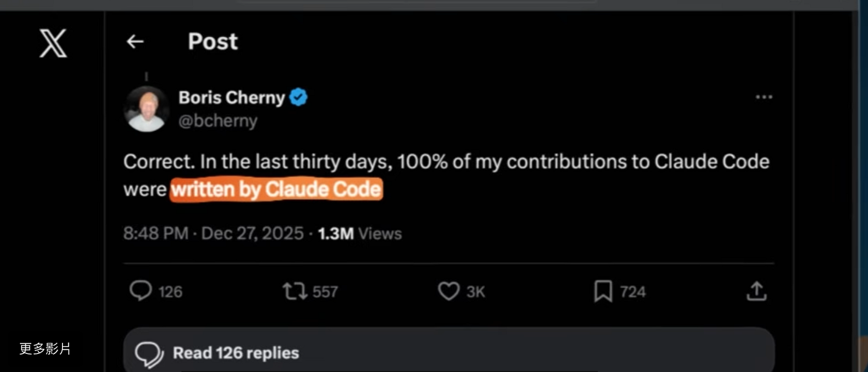
Task: Like the post with the heart icon
Action: (x=448, y=291)
